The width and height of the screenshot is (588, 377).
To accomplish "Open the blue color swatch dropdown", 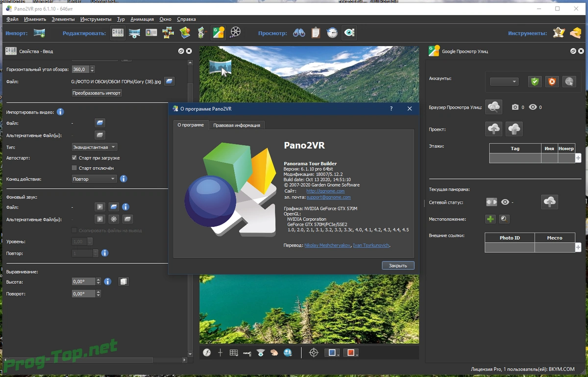I will [332, 352].
